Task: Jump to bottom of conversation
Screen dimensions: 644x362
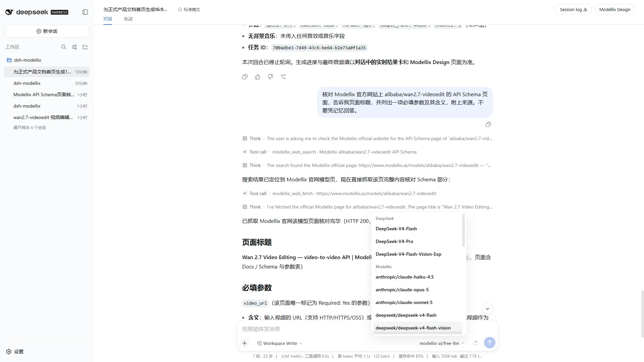Action: pyautogui.click(x=487, y=309)
